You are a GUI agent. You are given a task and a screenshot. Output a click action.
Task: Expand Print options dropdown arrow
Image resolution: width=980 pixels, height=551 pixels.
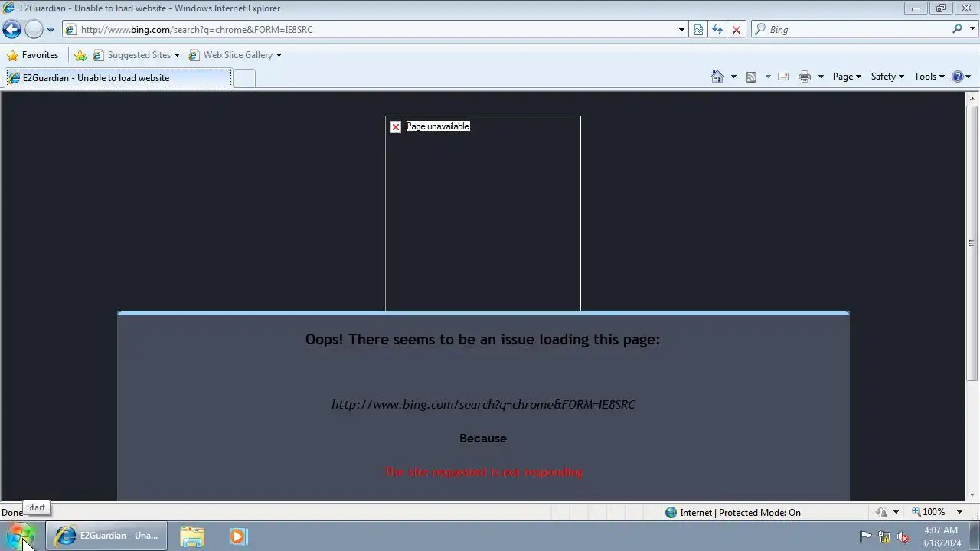[821, 77]
